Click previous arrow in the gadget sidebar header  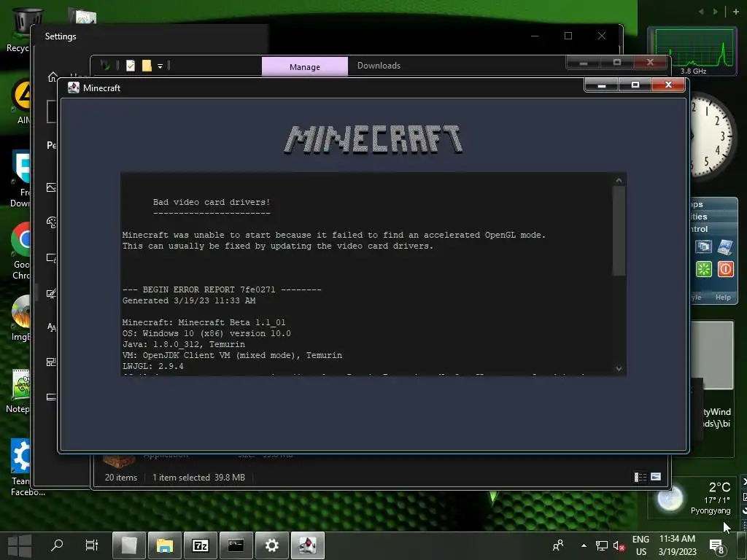(701, 12)
